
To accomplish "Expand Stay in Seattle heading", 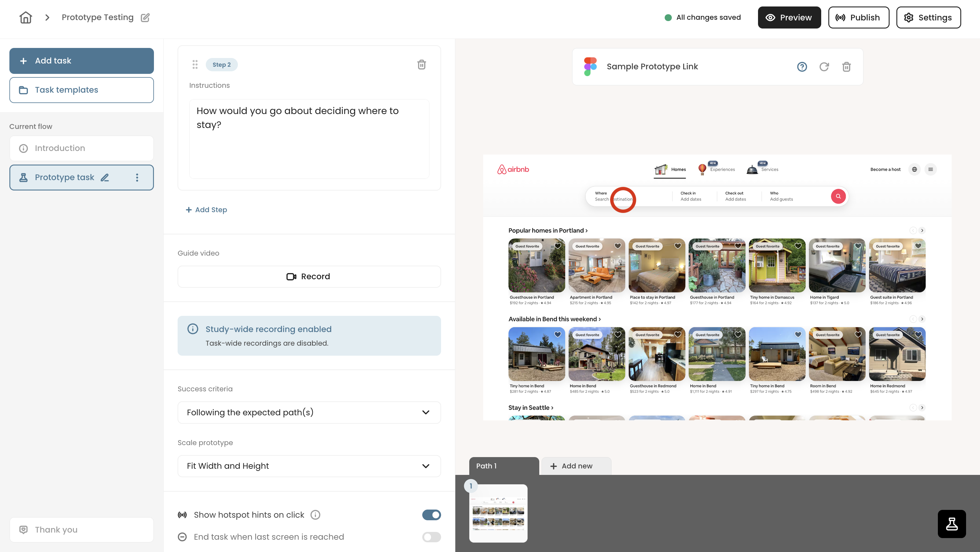I will (x=531, y=408).
